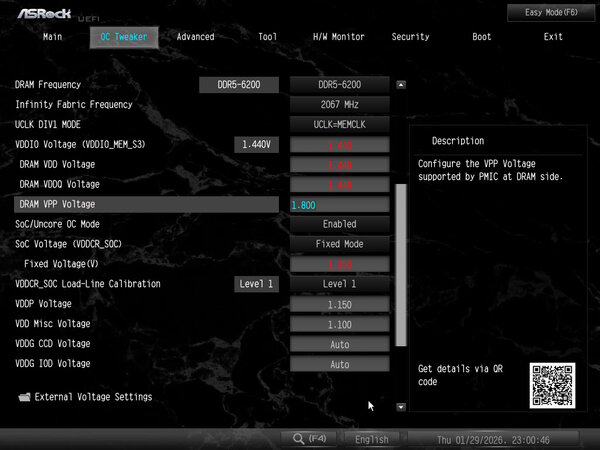The height and width of the screenshot is (450, 600).
Task: Open the UCLK DIV1 MODE dropdown
Action: [339, 124]
